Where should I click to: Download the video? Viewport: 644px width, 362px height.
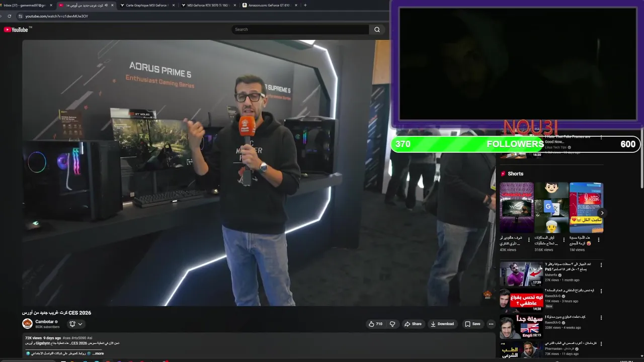[x=442, y=324]
